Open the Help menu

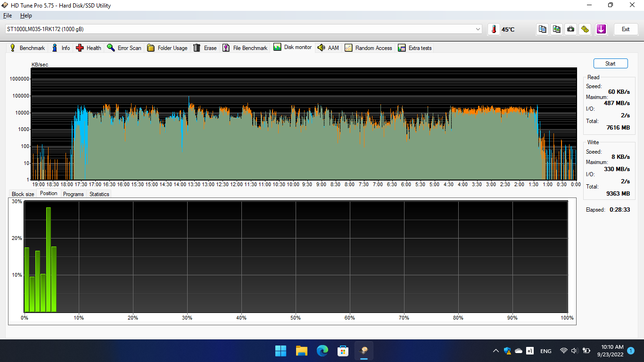[26, 16]
